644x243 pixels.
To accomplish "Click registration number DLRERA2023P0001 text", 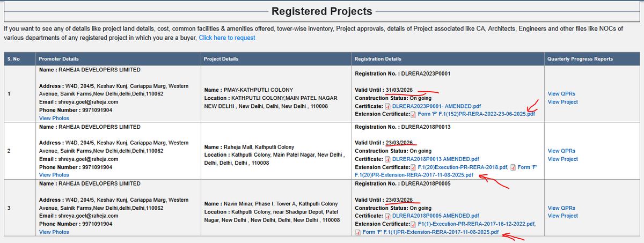I will [x=426, y=73].
